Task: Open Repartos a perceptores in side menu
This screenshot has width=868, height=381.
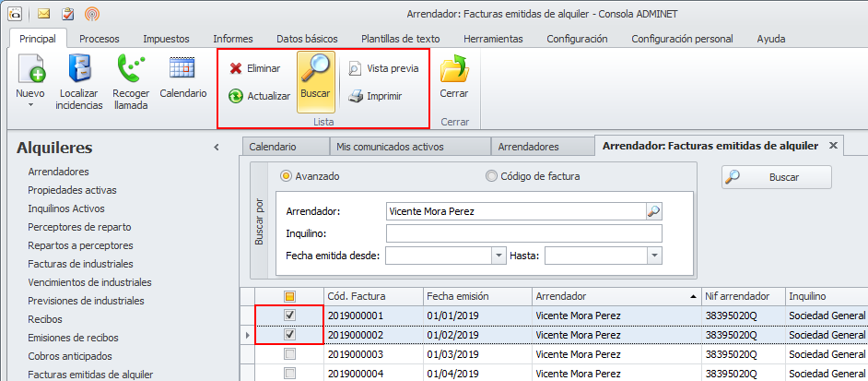Action: point(80,245)
